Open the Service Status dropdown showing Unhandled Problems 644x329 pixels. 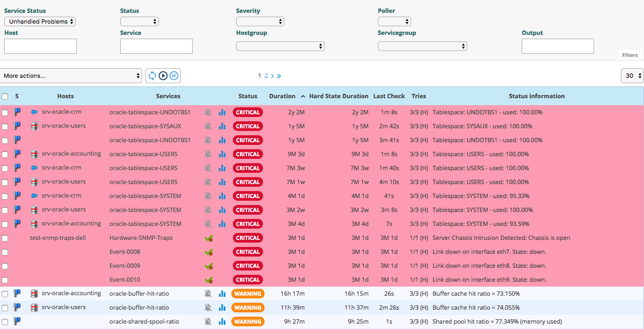pos(40,21)
